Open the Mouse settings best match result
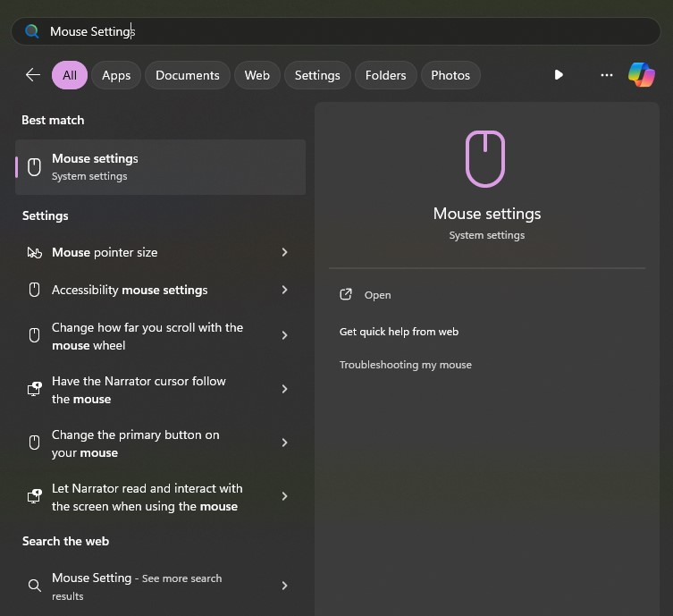The width and height of the screenshot is (673, 616). click(x=161, y=167)
